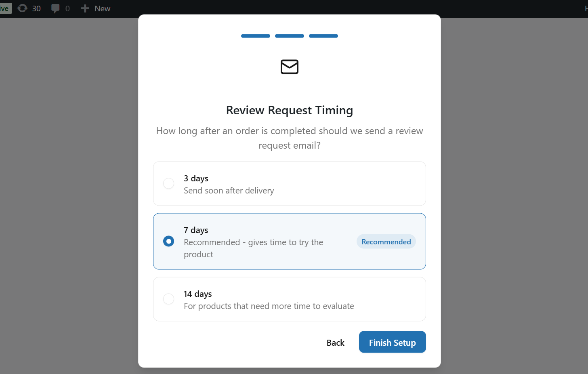Image resolution: width=588 pixels, height=374 pixels.
Task: Click the green Live status badge
Action: pos(6,8)
